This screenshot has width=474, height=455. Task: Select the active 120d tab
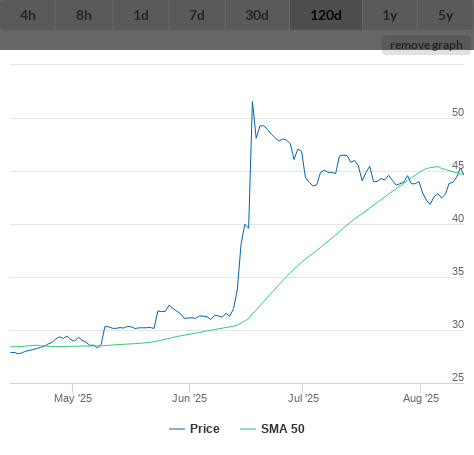pyautogui.click(x=326, y=15)
